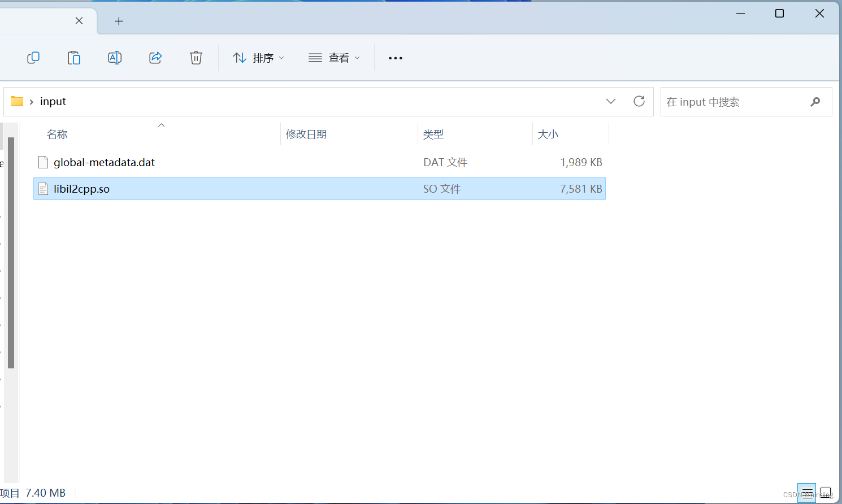Maximize the Explorer window

click(779, 13)
